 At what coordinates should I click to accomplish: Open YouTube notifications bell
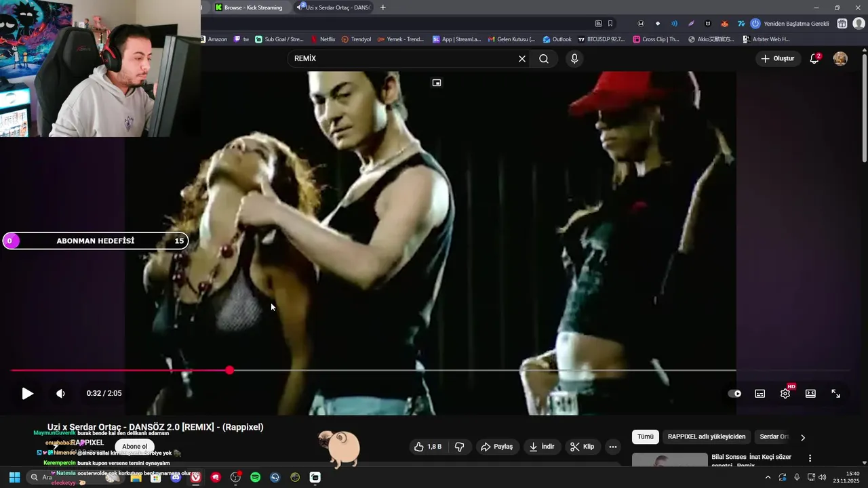pos(814,59)
